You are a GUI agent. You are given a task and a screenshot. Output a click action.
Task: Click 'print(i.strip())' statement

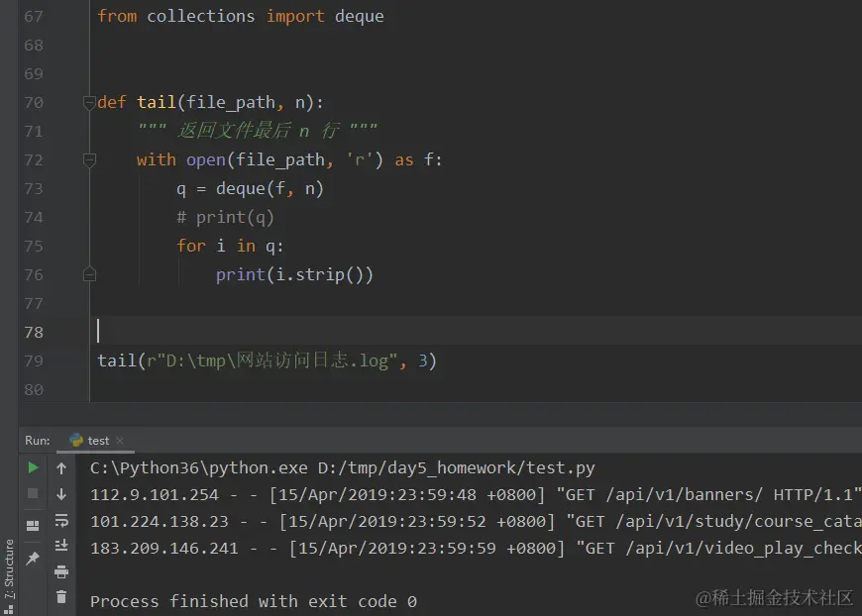coord(294,274)
